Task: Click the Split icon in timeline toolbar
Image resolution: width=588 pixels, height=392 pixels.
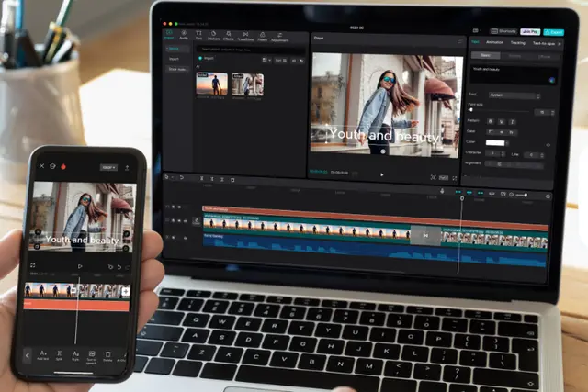Action: pos(202,179)
